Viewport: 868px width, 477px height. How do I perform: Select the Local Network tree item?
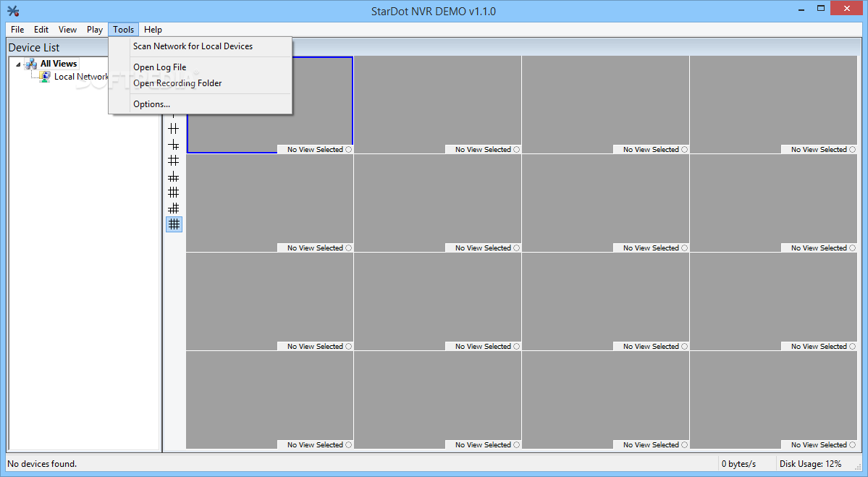click(x=81, y=77)
